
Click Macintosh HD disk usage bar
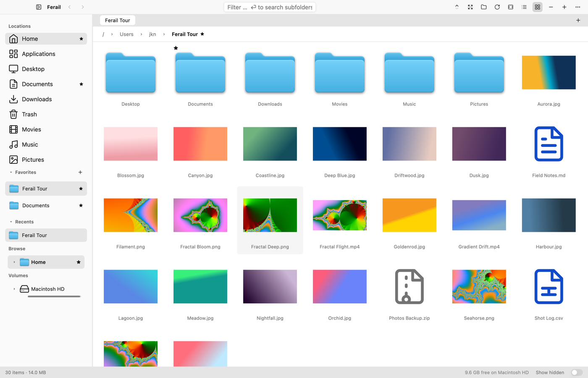pyautogui.click(x=54, y=297)
